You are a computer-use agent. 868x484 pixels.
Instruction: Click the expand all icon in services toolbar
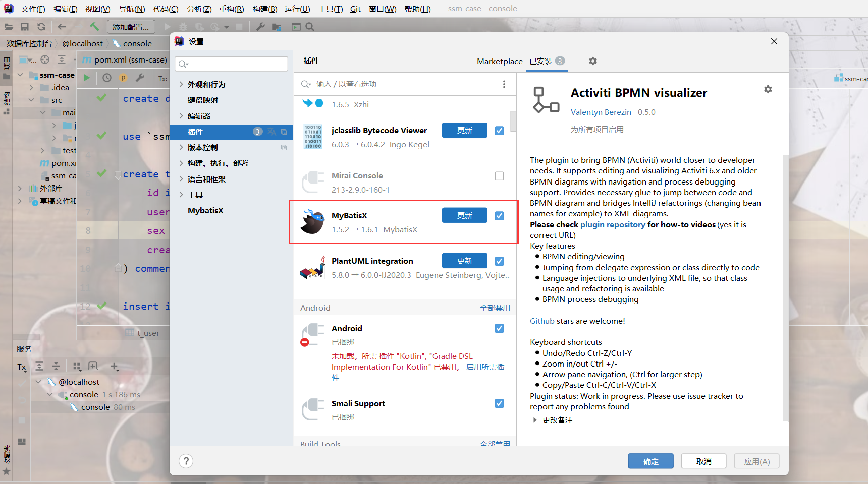tap(39, 367)
